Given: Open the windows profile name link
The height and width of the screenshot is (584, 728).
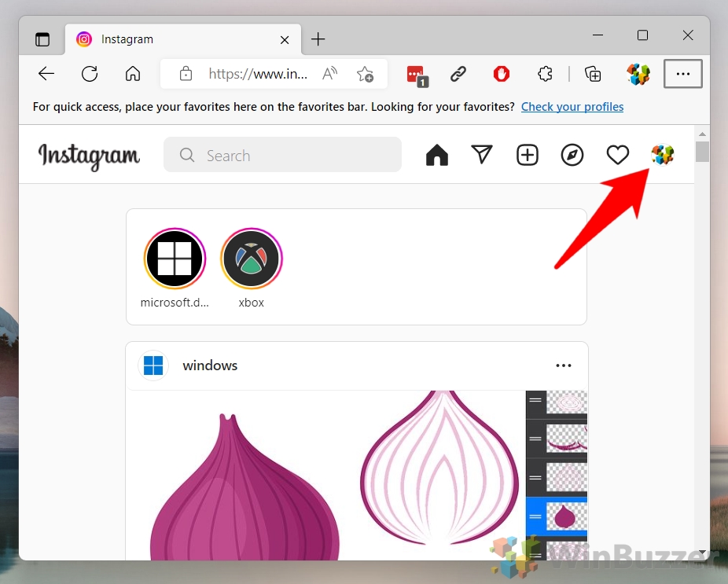Looking at the screenshot, I should coord(210,365).
